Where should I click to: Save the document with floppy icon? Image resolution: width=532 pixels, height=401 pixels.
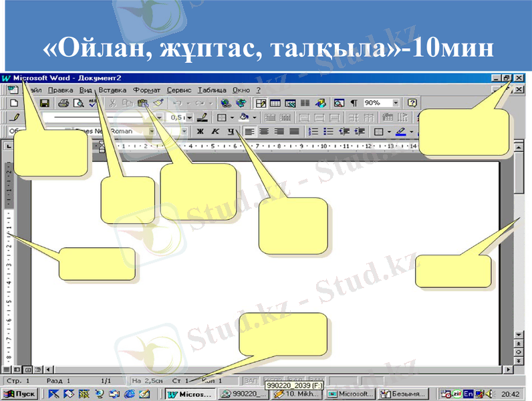(x=45, y=103)
